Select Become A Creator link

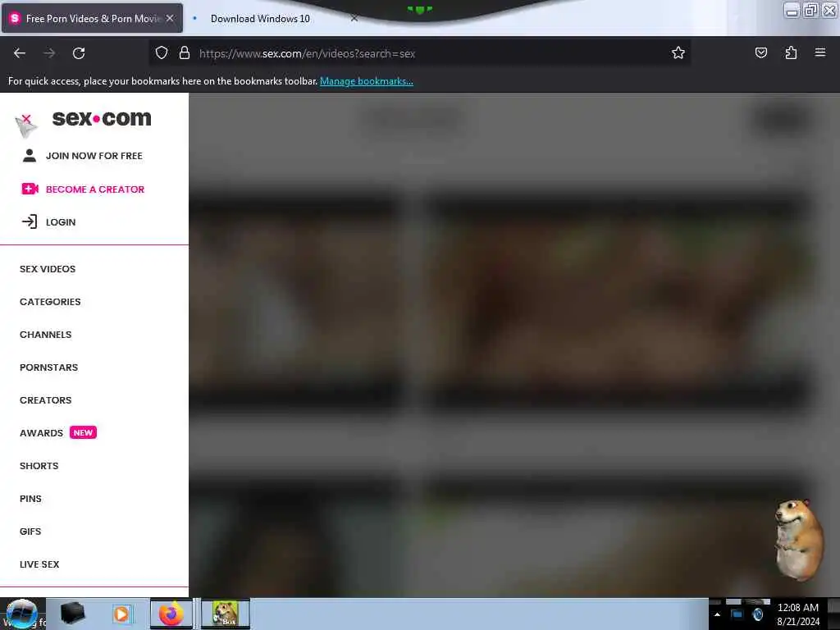(x=95, y=189)
